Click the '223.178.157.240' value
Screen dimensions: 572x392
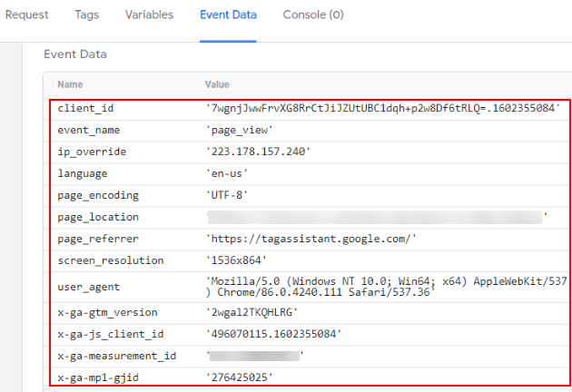tap(258, 152)
